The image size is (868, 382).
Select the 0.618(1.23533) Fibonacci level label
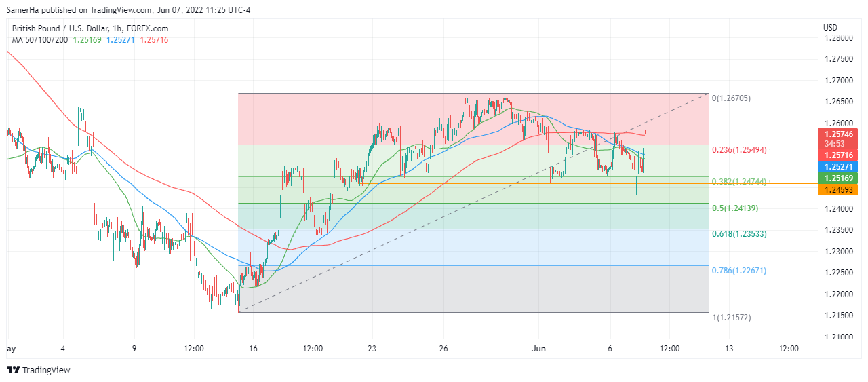click(739, 233)
